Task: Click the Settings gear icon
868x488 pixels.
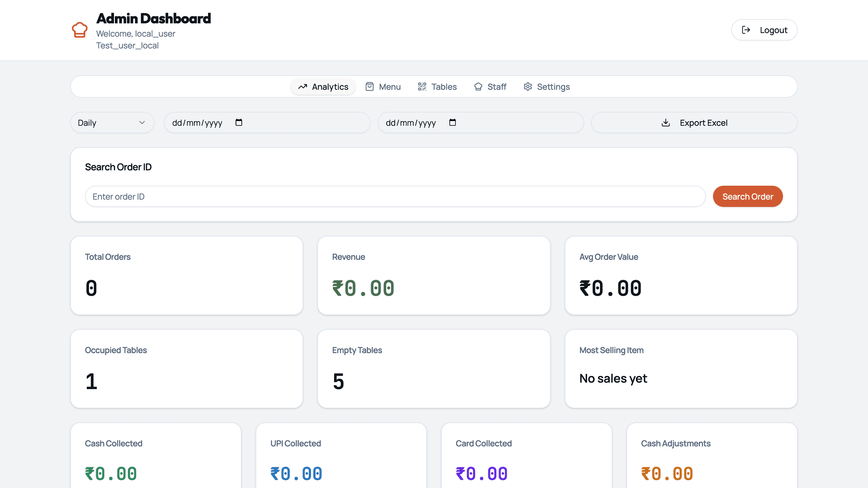Action: [x=528, y=87]
